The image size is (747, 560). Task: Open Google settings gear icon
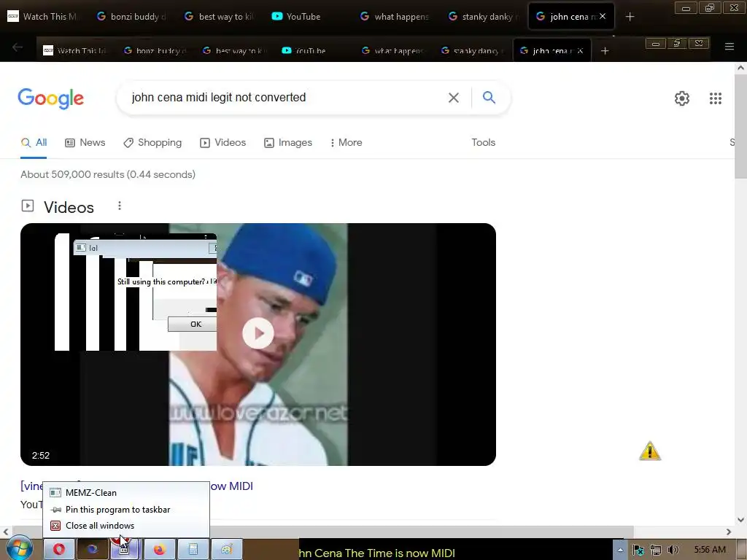(x=682, y=98)
